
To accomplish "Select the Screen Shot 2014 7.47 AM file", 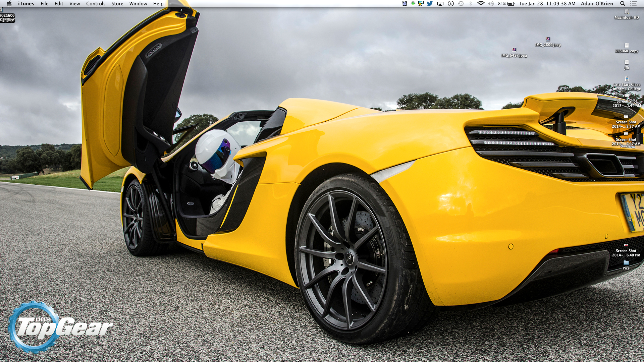I will [626, 139].
